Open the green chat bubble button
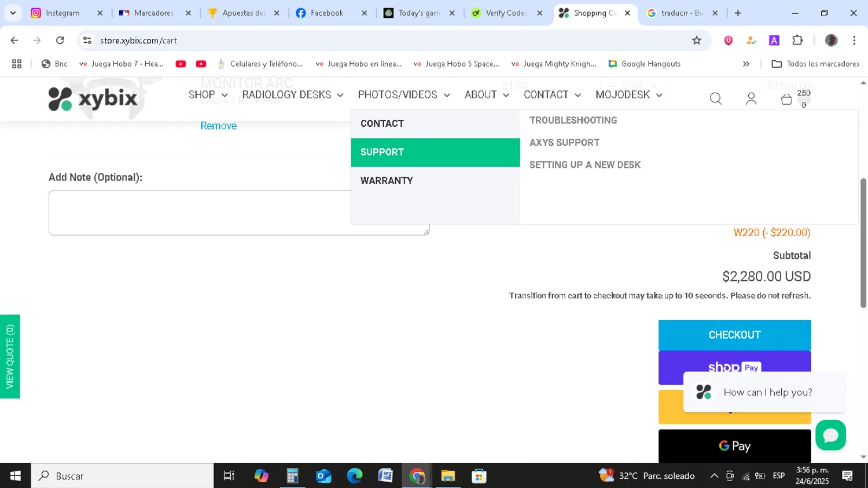Screen dimensions: 868x488 830,435
